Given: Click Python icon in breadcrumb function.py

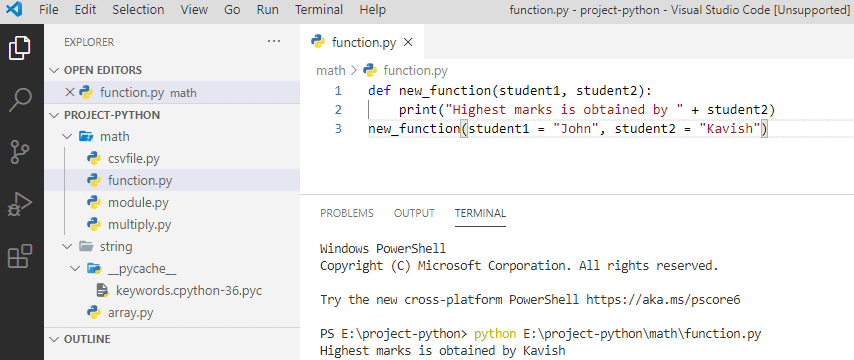Looking at the screenshot, I should click(x=370, y=70).
